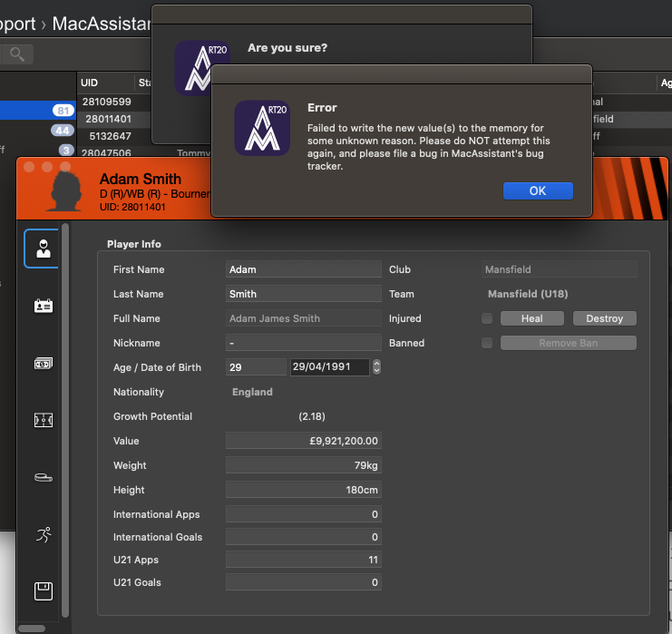
Task: Click the date of birth stepper arrows
Action: (x=376, y=367)
